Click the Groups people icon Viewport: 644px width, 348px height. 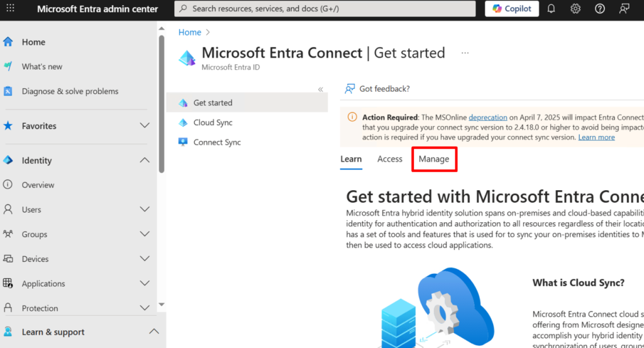(8, 233)
